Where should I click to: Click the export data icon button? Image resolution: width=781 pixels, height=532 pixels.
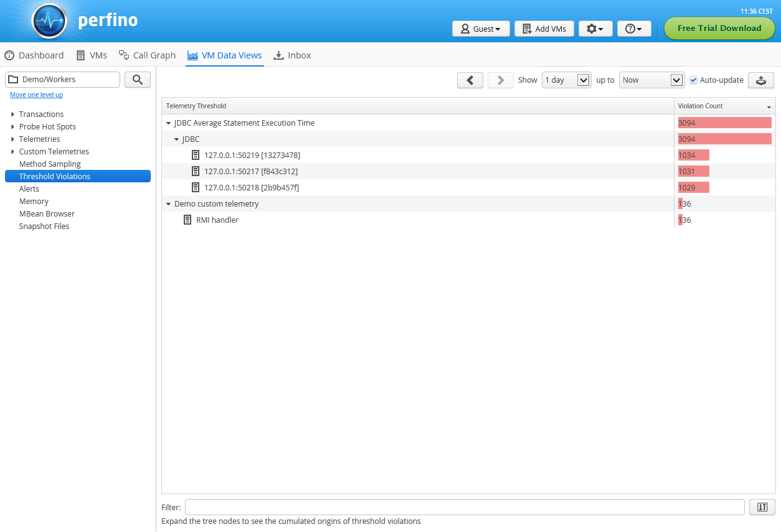pyautogui.click(x=761, y=80)
